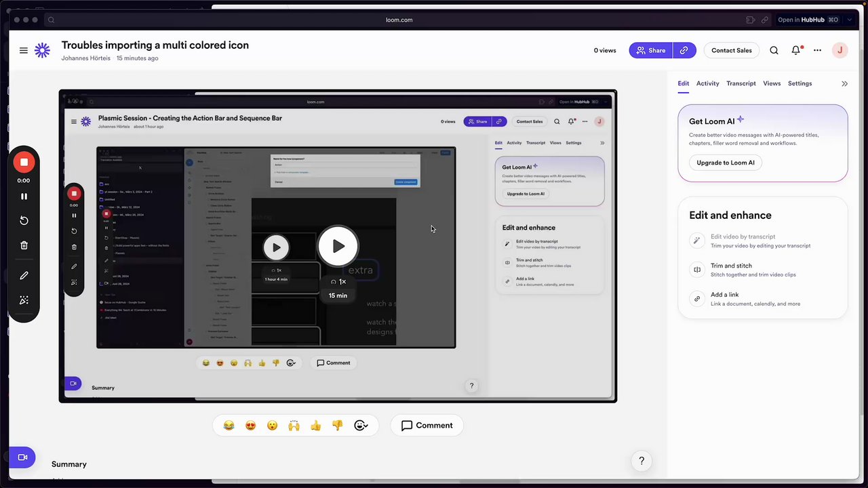Open the three-dot more options menu in the page header
The image size is (868, 488).
[818, 50]
